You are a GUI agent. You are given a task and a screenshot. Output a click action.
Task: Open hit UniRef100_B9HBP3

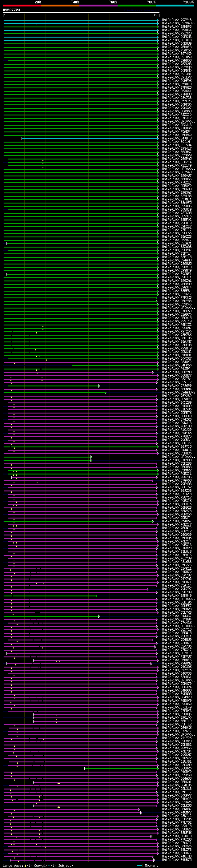(x=177, y=26)
